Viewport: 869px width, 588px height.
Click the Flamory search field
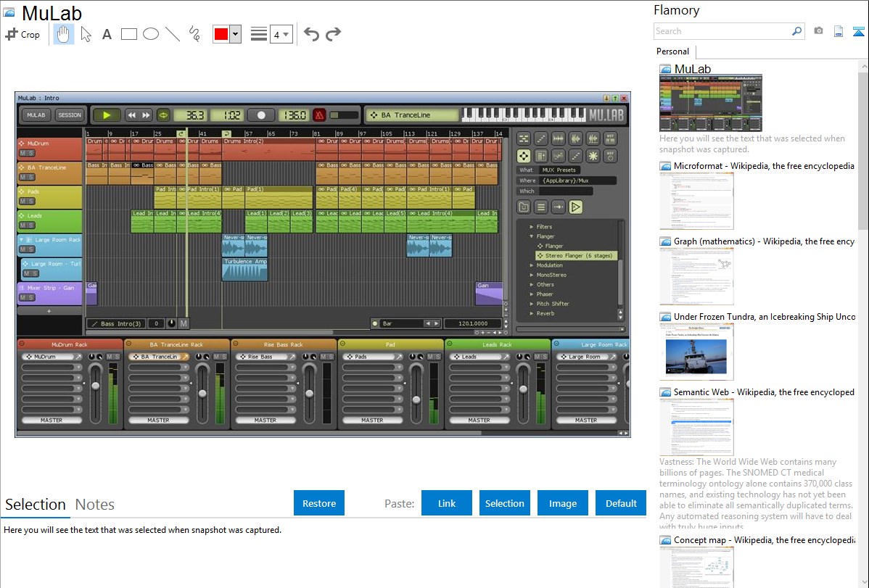coord(722,31)
